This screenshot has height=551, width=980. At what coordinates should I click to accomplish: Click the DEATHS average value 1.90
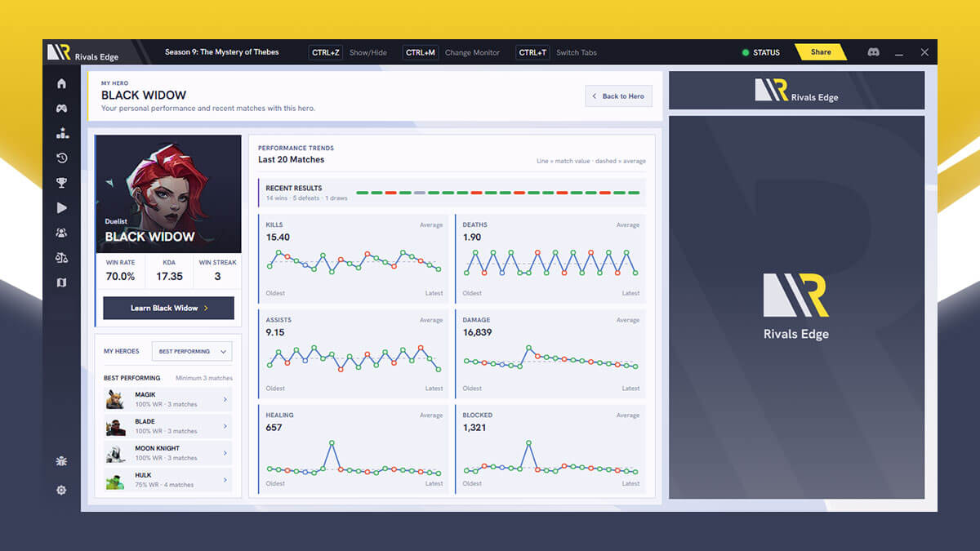coord(472,238)
